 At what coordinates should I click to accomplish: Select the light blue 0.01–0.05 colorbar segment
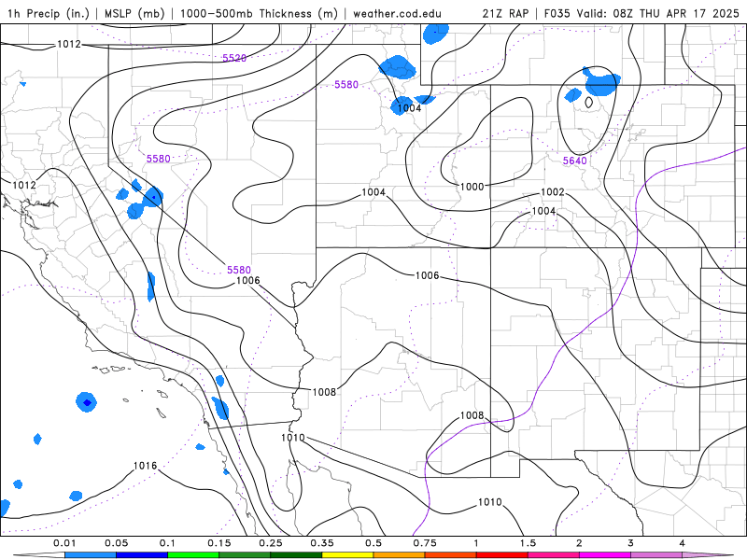[x=91, y=555]
